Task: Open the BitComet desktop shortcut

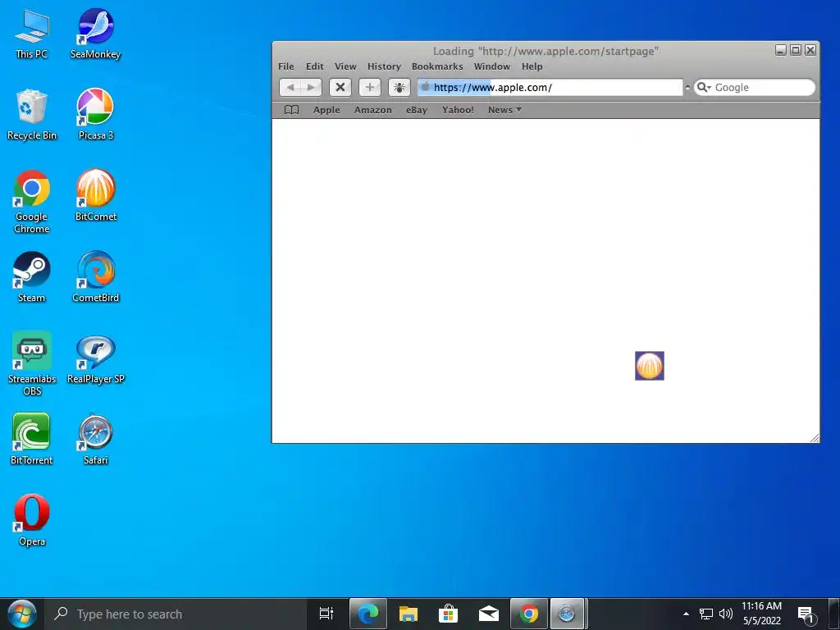Action: click(x=95, y=196)
